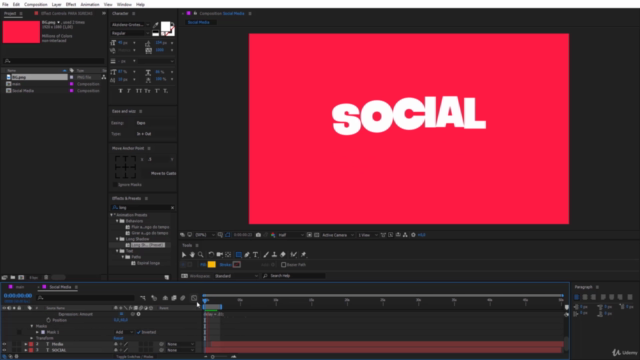This screenshot has width=640, height=360.
Task: Select the Rotation tool
Action: tap(211, 255)
